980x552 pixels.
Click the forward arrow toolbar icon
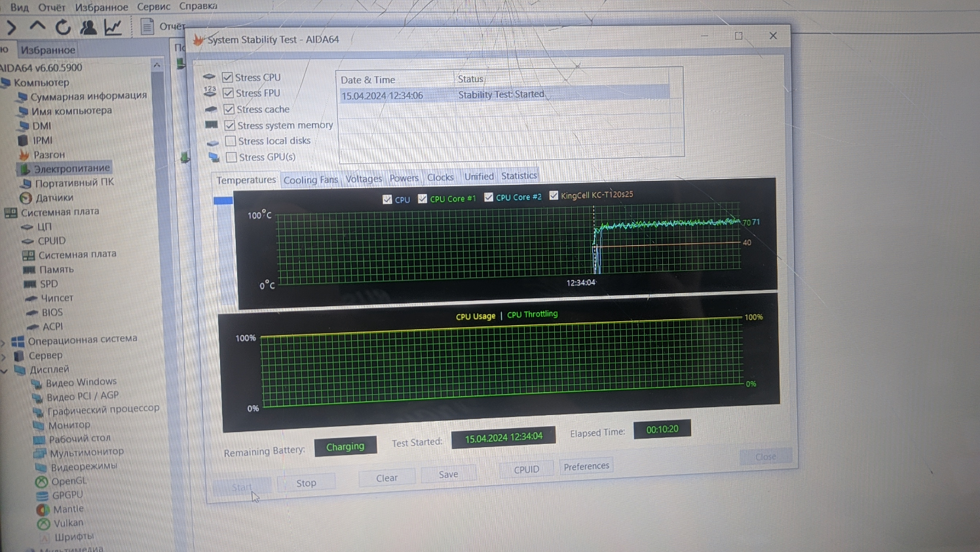point(10,27)
